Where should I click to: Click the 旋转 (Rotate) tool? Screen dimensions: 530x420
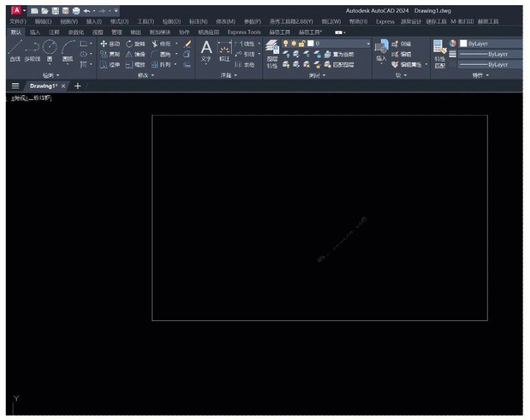pos(135,44)
